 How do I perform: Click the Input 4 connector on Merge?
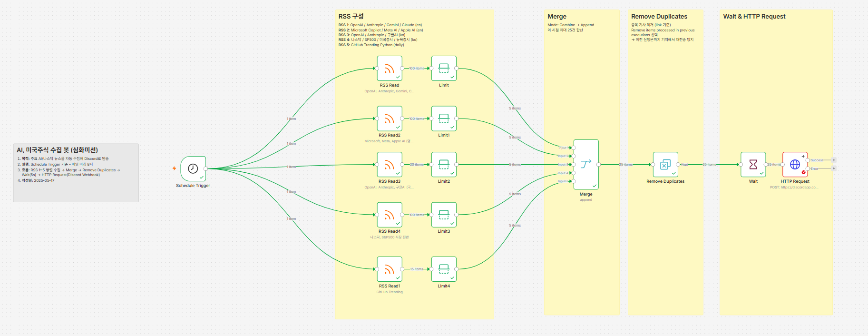pos(574,173)
